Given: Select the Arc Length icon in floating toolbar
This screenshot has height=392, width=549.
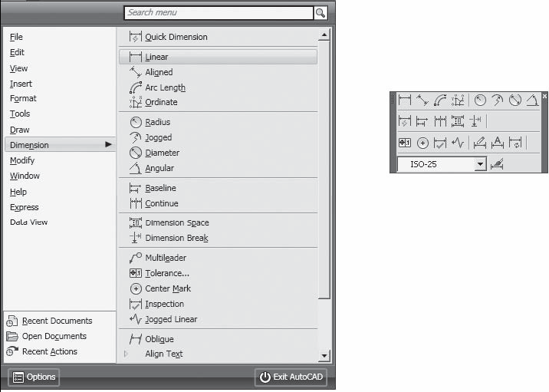Looking at the screenshot, I should [440, 100].
